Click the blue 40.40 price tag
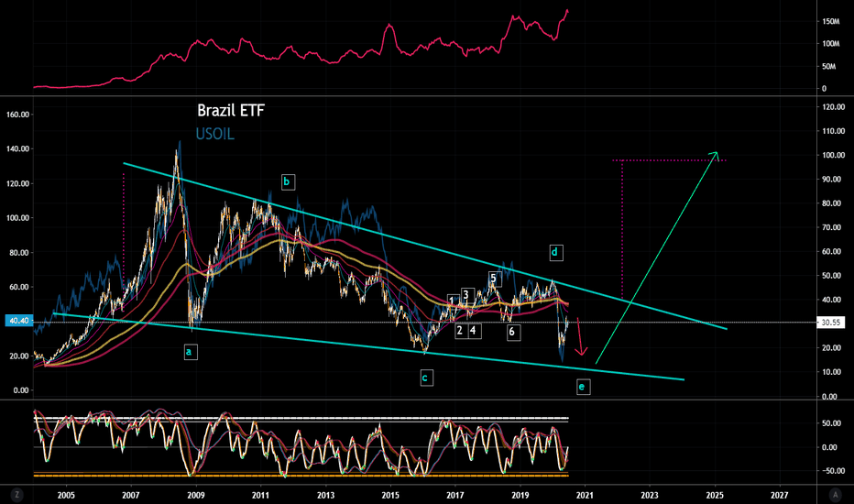The height and width of the screenshot is (504, 854). pyautogui.click(x=19, y=321)
